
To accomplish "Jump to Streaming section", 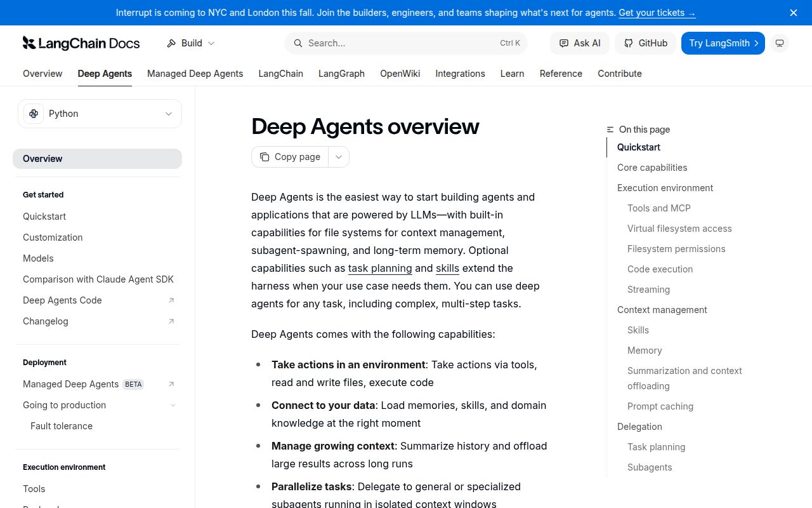I will pyautogui.click(x=648, y=290).
